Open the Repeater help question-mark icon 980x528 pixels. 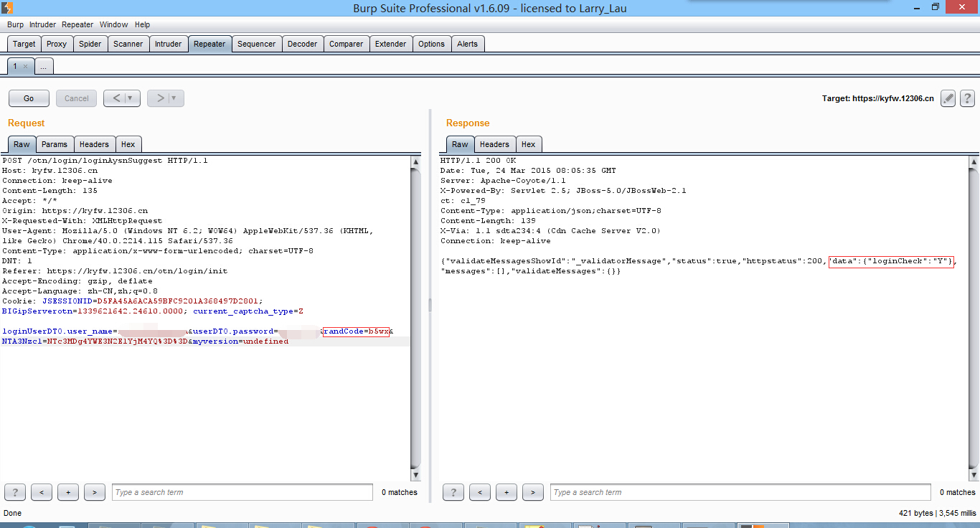pyautogui.click(x=967, y=98)
